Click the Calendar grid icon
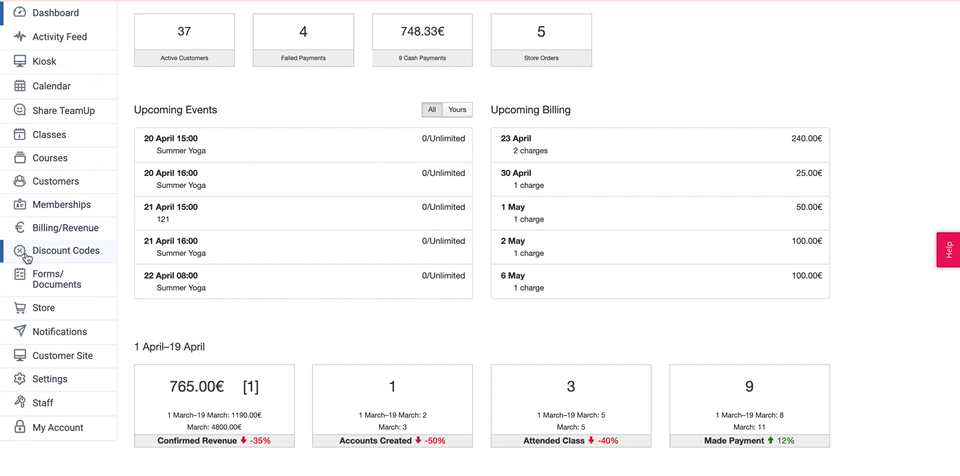This screenshot has width=960, height=476. [19, 86]
